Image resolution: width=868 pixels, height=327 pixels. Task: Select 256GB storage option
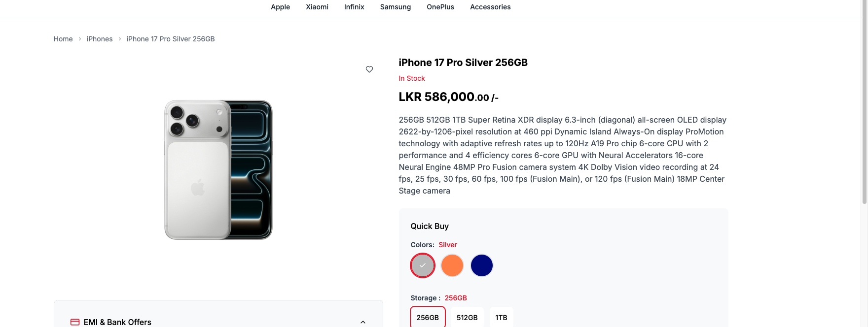(x=428, y=318)
